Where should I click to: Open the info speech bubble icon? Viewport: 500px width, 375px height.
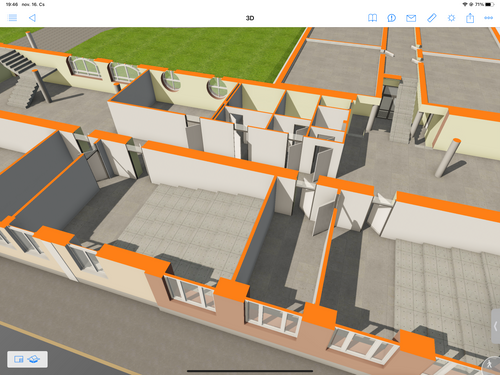click(392, 18)
